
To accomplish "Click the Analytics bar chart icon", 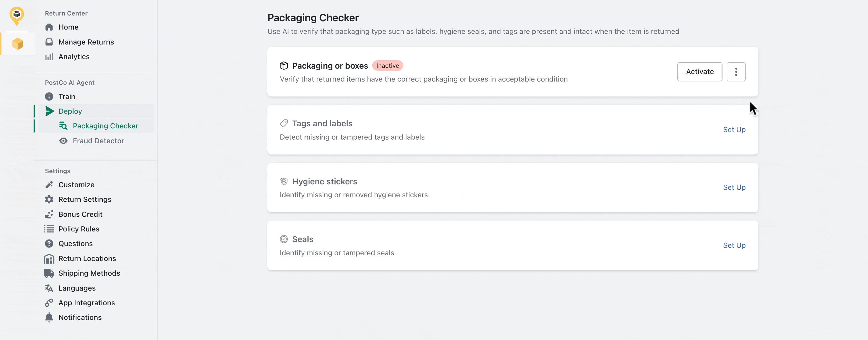I will (49, 57).
